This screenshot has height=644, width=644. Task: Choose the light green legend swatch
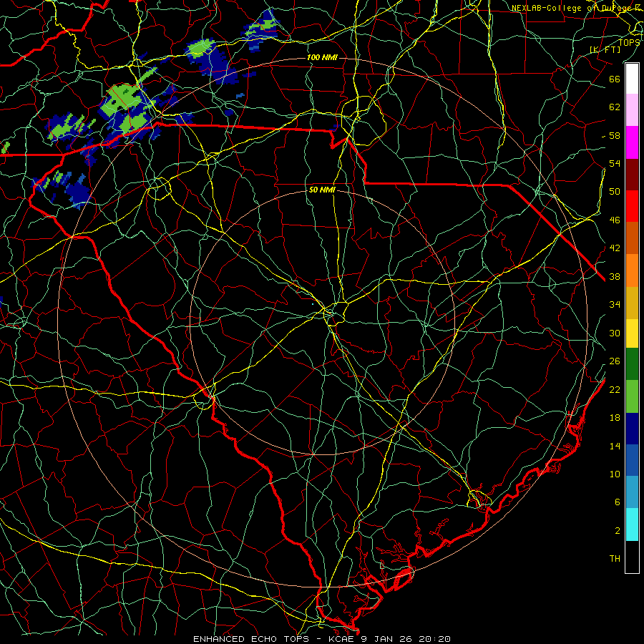click(632, 396)
